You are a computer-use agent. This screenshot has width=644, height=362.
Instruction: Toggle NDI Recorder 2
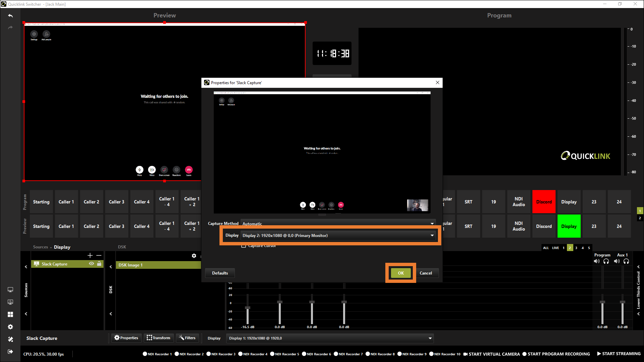pos(177,354)
